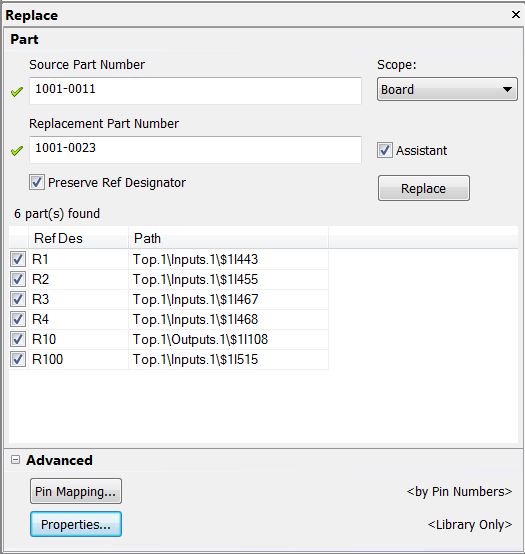
Task: Uncheck the R10 part checkbox
Action: coord(18,339)
